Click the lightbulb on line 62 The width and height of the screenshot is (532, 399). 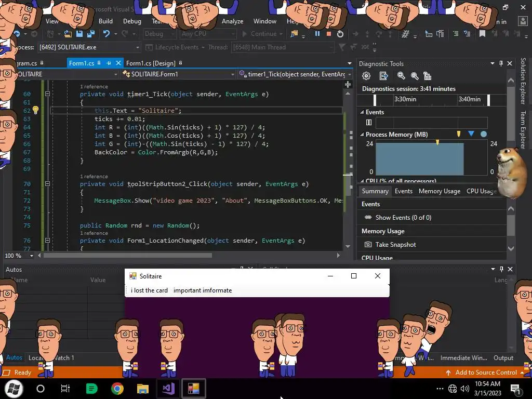click(x=35, y=110)
